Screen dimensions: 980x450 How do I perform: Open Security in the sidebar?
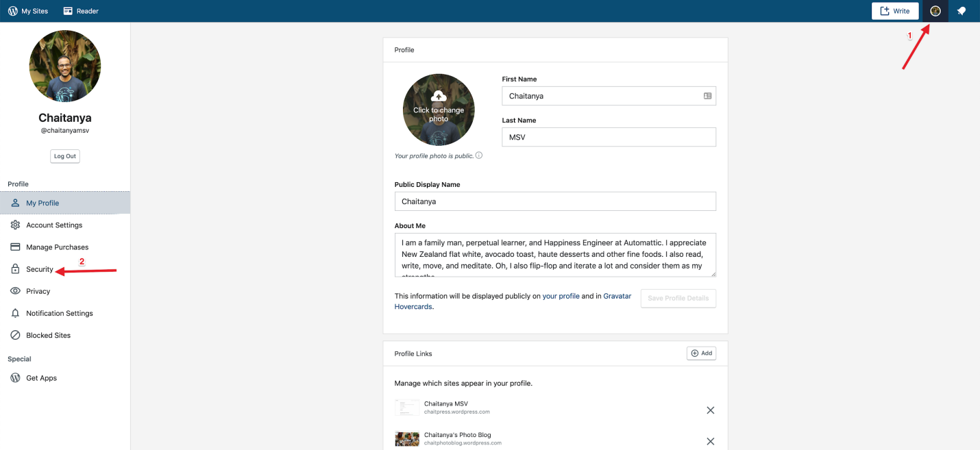tap(65, 269)
